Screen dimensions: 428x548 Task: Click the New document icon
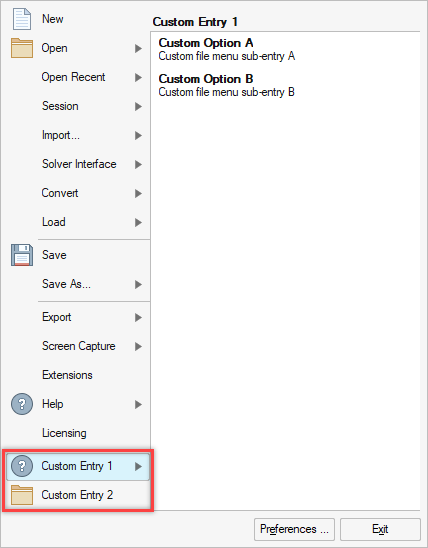22,19
